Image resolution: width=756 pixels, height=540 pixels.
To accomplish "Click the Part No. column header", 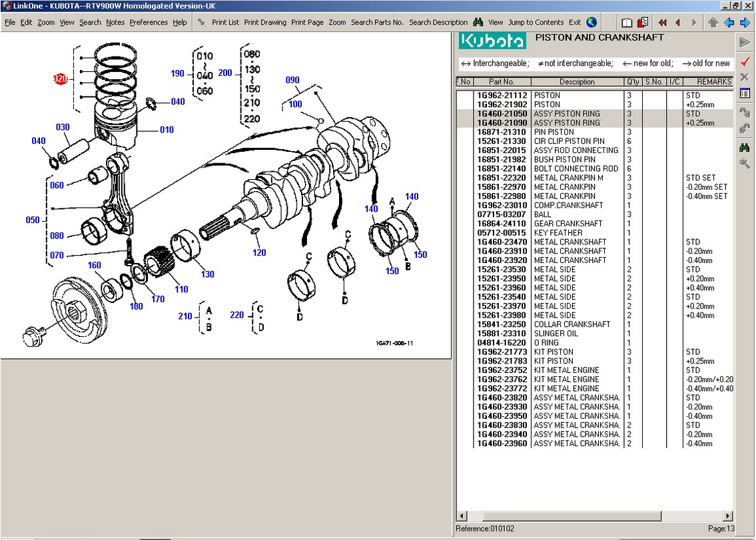I will (x=502, y=82).
